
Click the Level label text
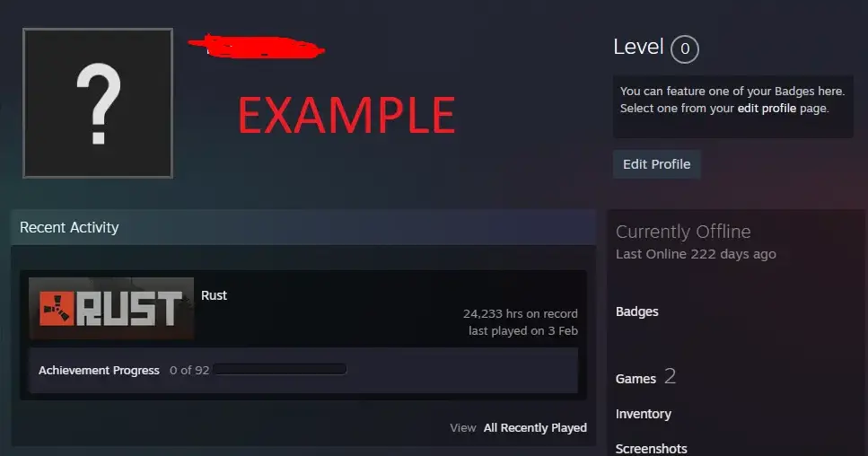tap(638, 47)
